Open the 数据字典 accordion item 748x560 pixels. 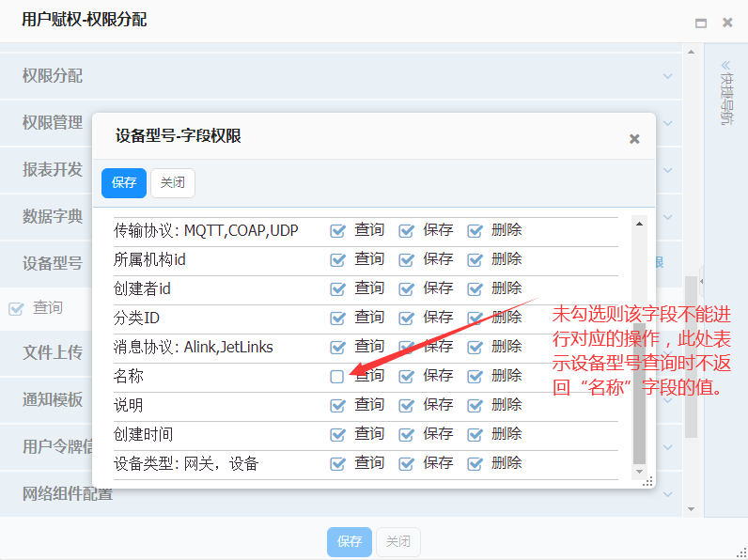[53, 216]
